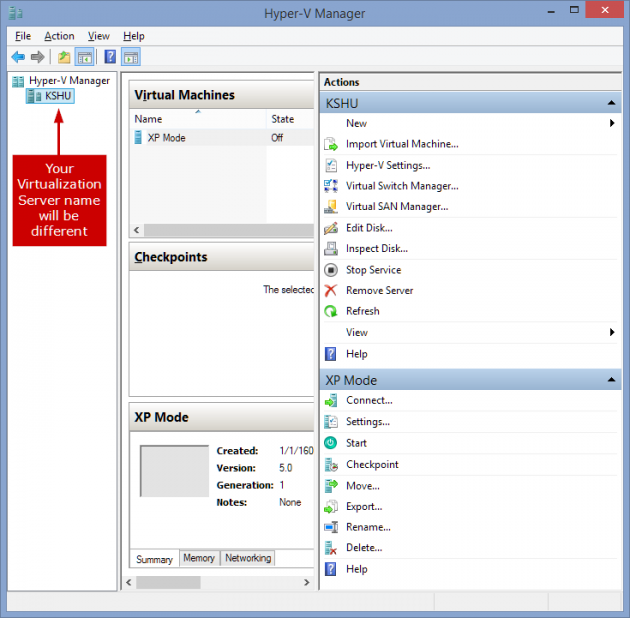Click Connect... action text
630x618 pixels.
coord(369,400)
